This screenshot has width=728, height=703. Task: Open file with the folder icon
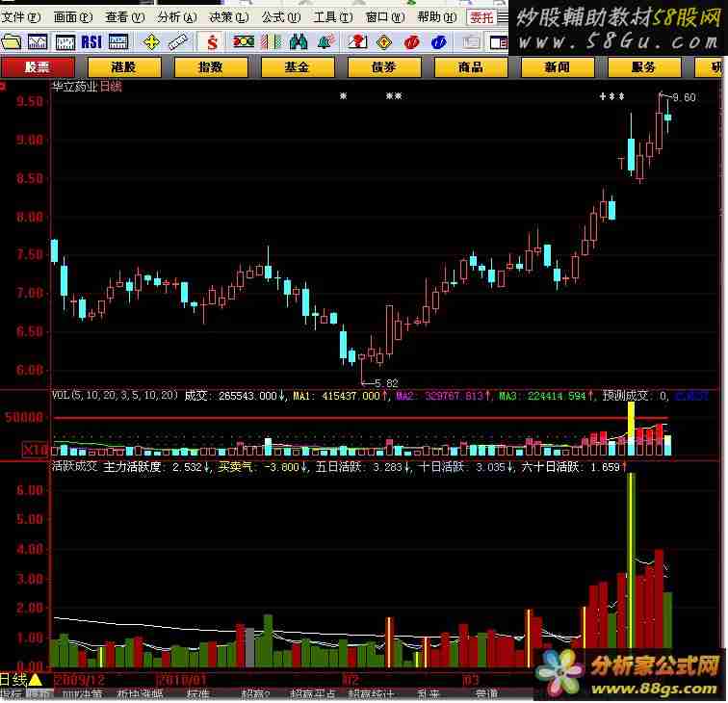(12, 42)
